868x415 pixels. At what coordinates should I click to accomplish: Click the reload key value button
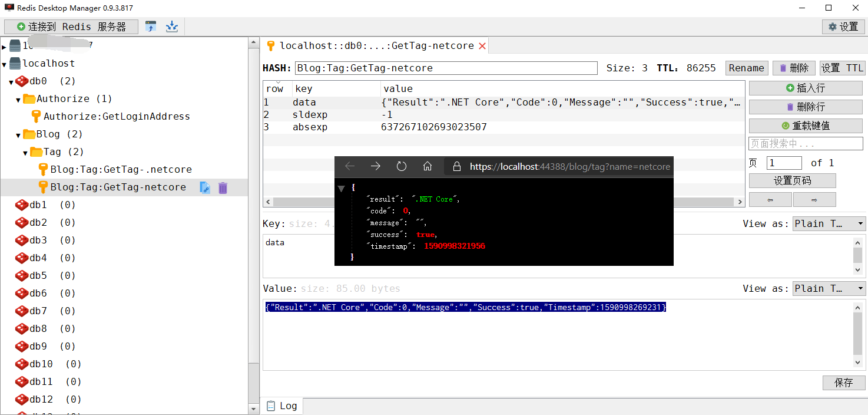(x=805, y=126)
